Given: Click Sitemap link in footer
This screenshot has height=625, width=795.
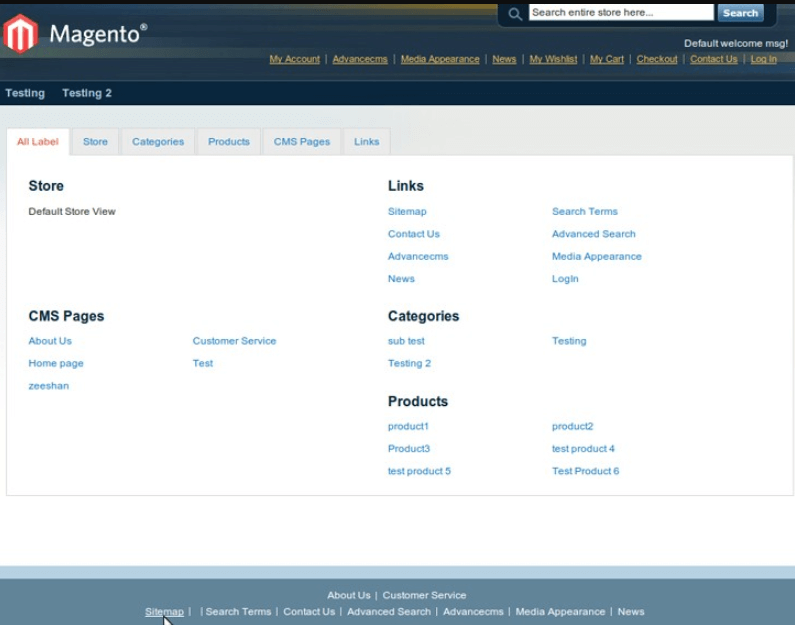Looking at the screenshot, I should tap(164, 612).
